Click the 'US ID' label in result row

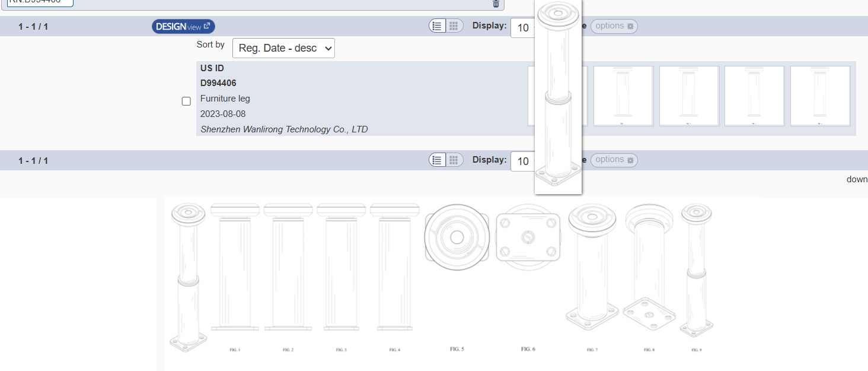point(212,68)
